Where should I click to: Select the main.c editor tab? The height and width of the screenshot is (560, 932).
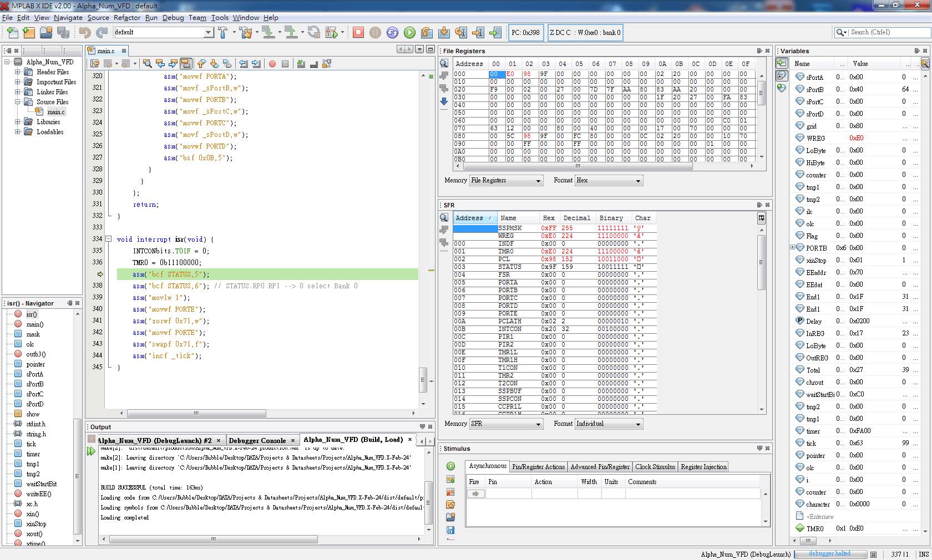106,50
